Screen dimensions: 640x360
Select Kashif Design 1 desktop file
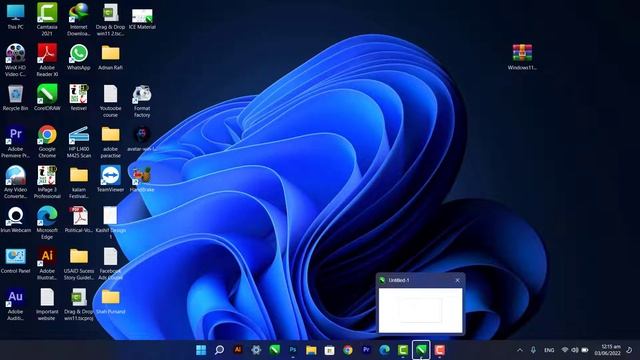click(110, 222)
